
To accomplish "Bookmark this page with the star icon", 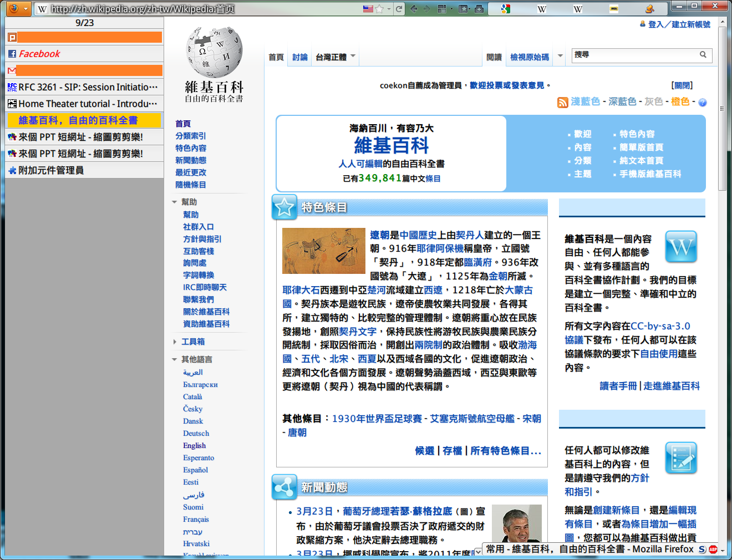I will click(x=380, y=9).
